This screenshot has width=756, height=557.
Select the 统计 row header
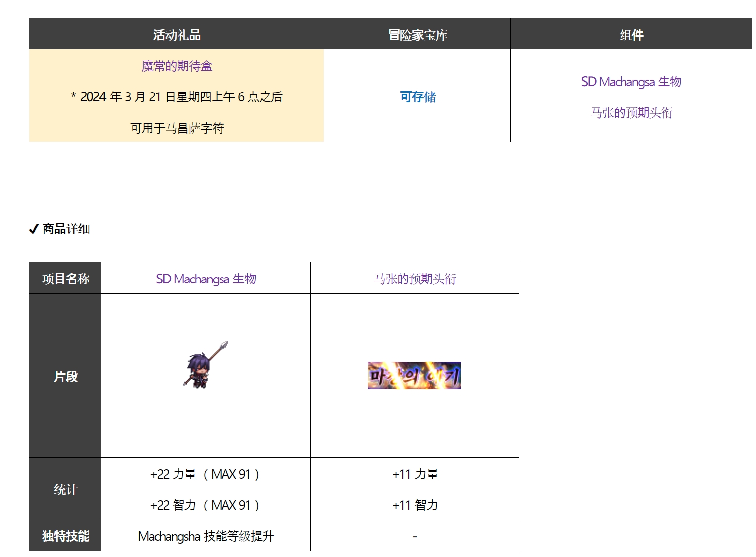[x=65, y=488]
